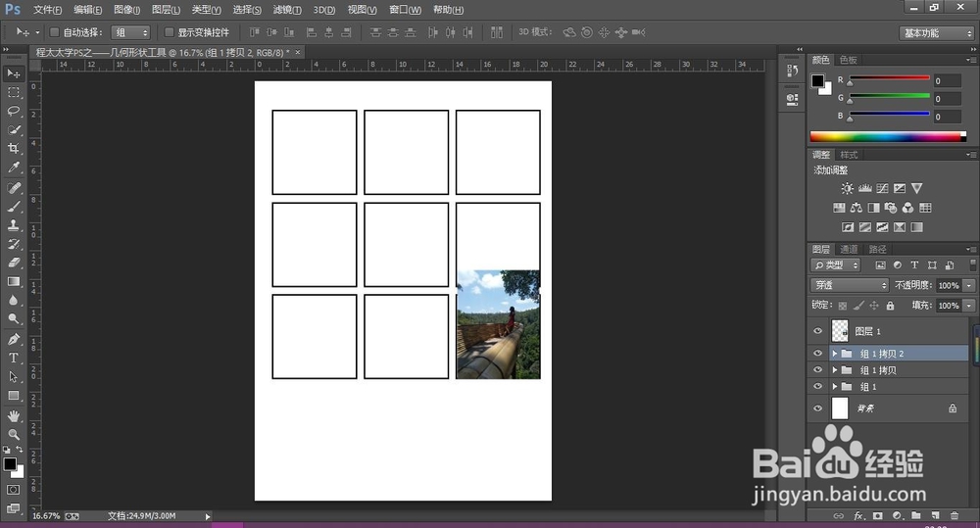This screenshot has width=980, height=528.
Task: Select the Clone Stamp tool
Action: (13, 225)
